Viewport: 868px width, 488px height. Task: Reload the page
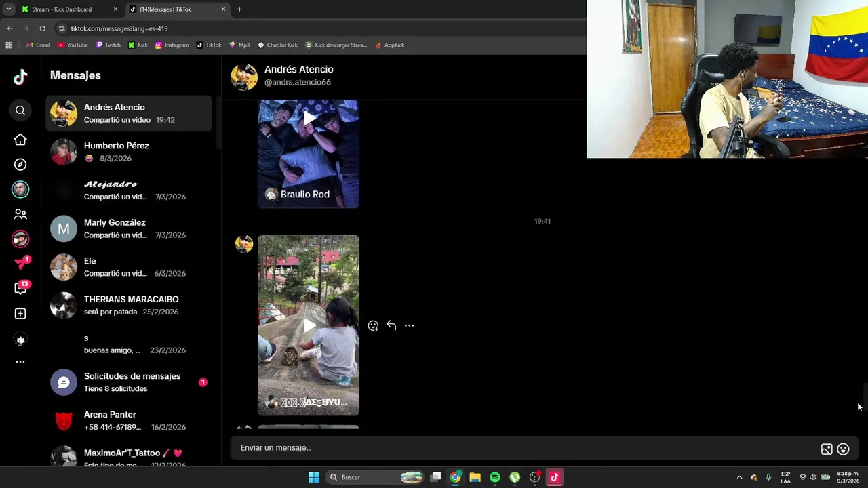pyautogui.click(x=42, y=28)
